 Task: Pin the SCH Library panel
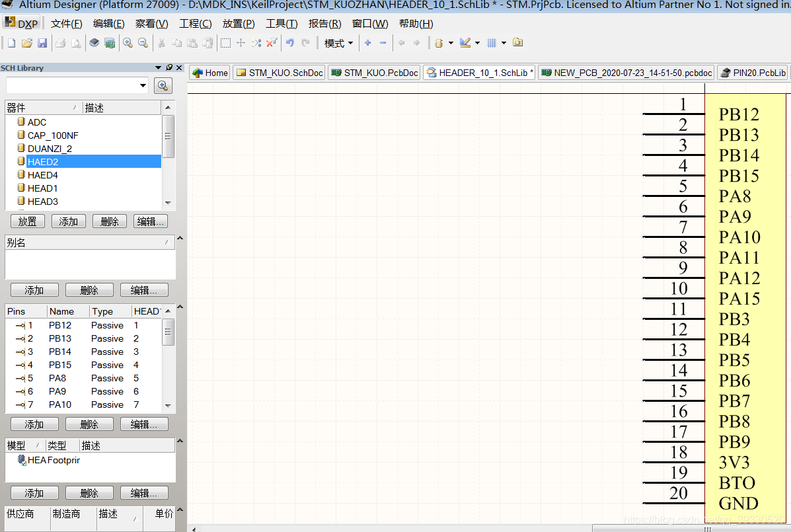[x=169, y=67]
